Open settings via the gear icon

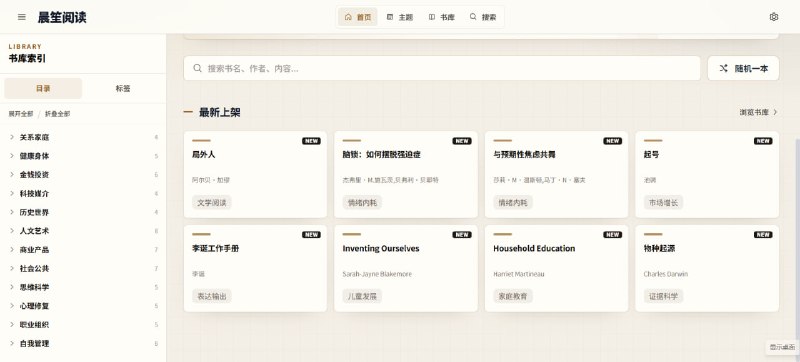[773, 17]
